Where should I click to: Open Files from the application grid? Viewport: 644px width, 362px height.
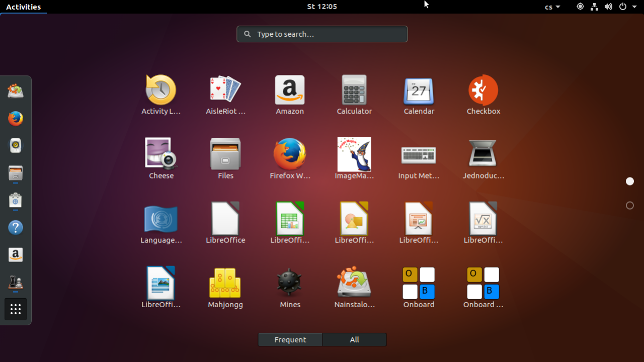point(225,159)
